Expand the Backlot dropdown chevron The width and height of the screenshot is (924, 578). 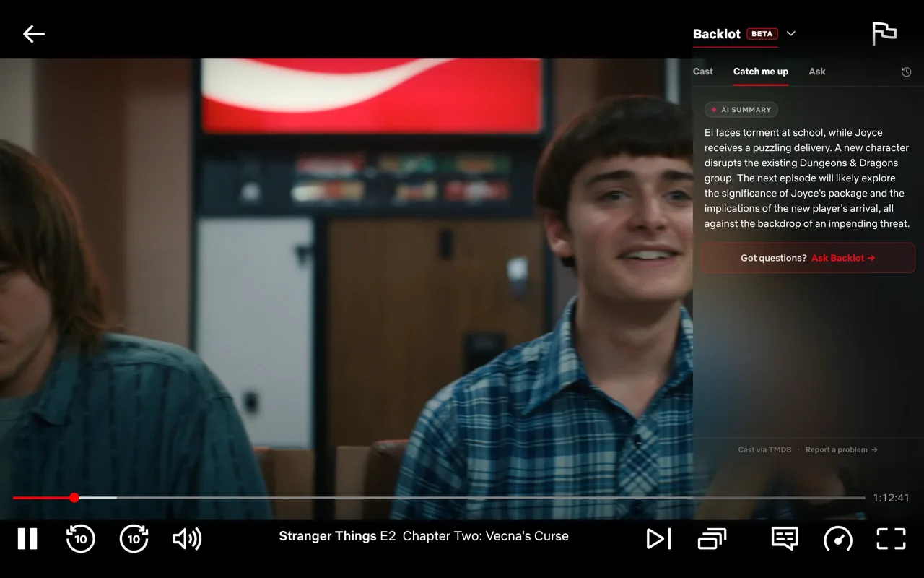[791, 34]
